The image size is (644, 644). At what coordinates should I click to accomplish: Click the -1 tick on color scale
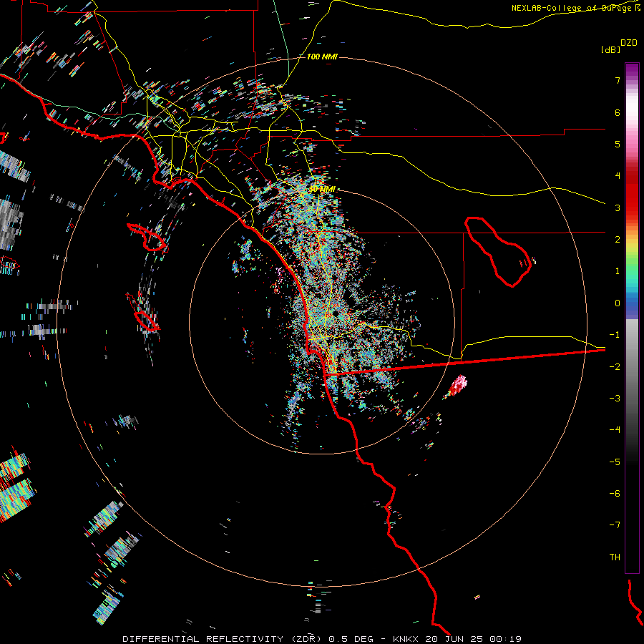(615, 335)
